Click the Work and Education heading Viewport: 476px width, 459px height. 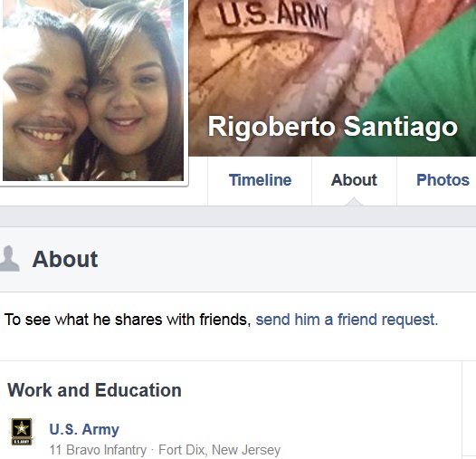click(94, 390)
